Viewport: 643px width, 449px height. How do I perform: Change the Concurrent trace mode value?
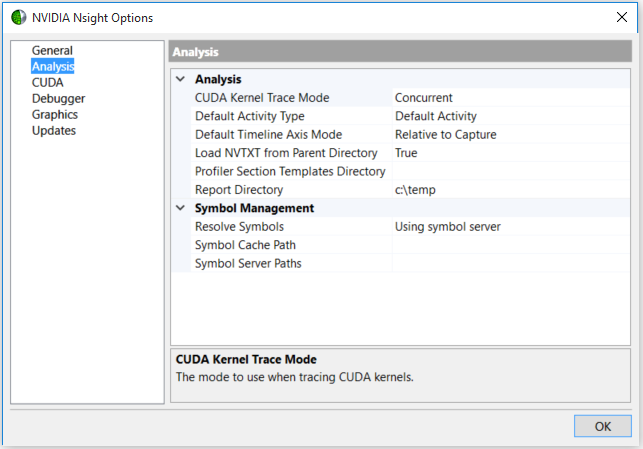[511, 98]
